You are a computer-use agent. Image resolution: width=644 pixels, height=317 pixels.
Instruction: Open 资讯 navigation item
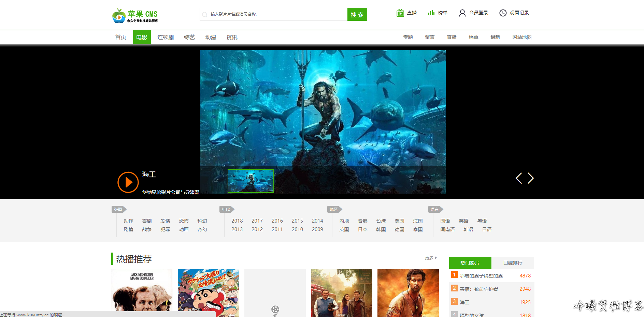(232, 37)
